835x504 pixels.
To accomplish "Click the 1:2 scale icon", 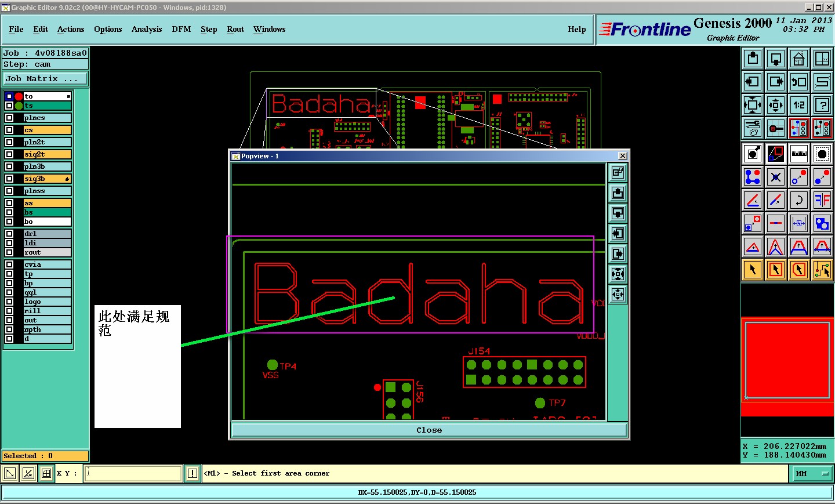I will click(x=799, y=105).
